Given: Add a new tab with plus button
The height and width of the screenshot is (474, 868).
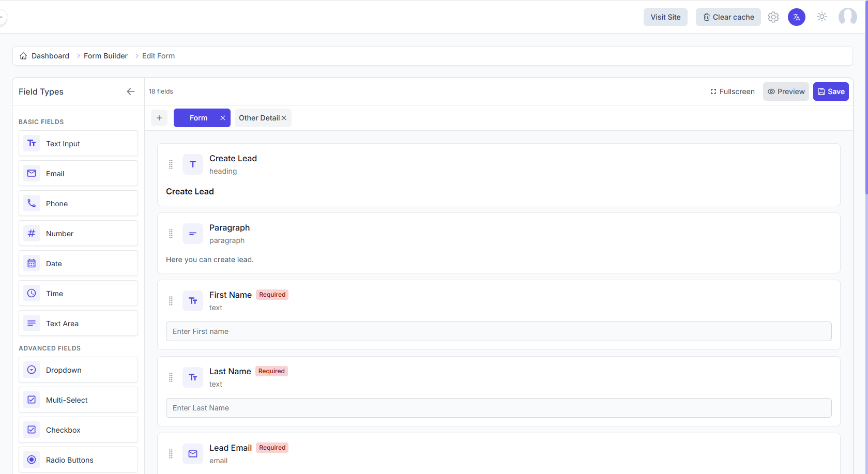Looking at the screenshot, I should [x=159, y=118].
